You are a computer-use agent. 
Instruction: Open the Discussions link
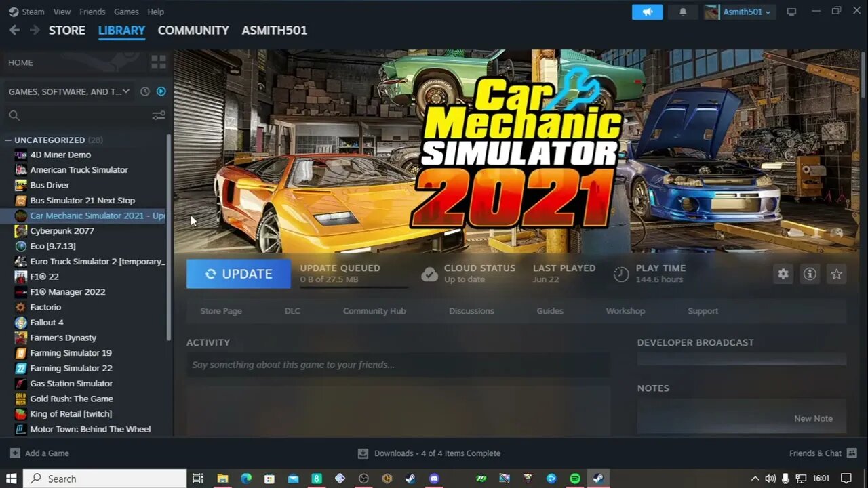(471, 311)
